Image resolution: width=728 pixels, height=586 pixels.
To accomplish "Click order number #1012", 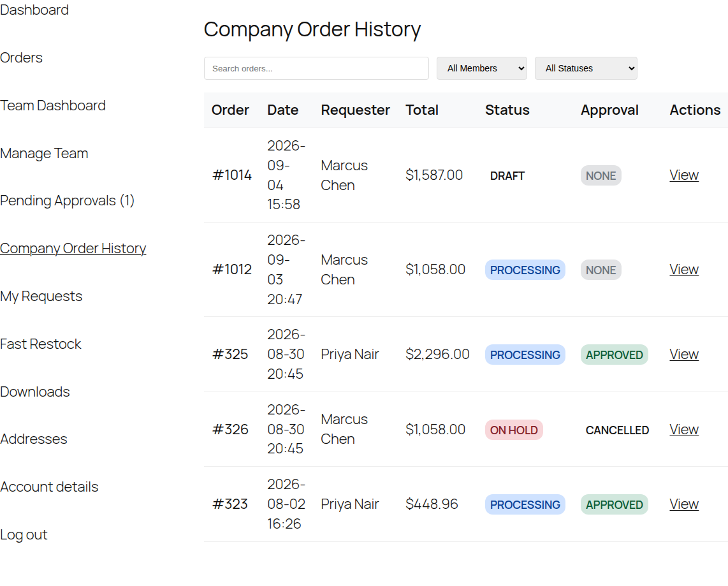I will [231, 269].
